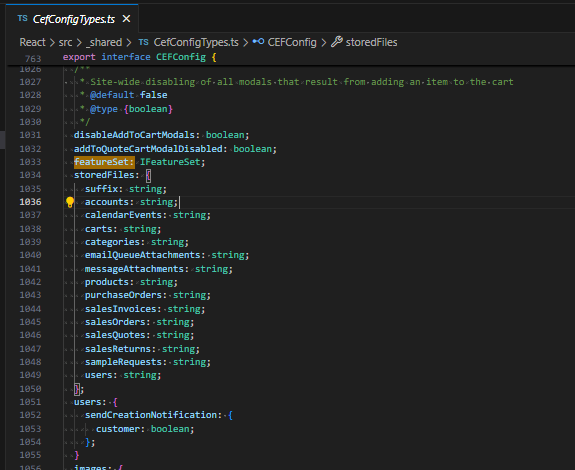Viewport: 575px width, 470px height.
Task: Select the CefConfigTypes.ts editor tab
Action: (72, 19)
